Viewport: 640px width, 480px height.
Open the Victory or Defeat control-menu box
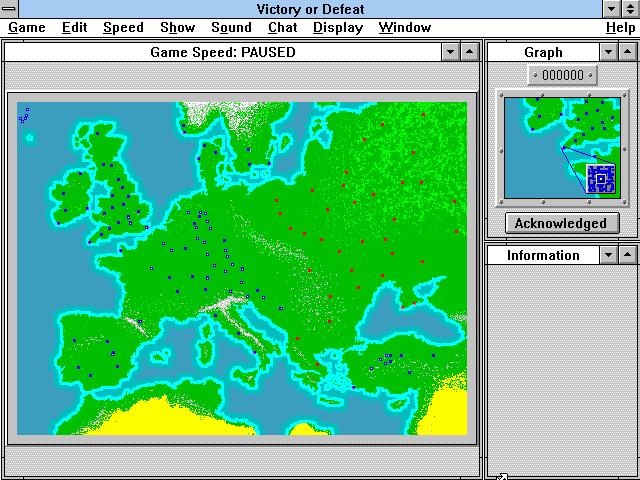point(9,9)
